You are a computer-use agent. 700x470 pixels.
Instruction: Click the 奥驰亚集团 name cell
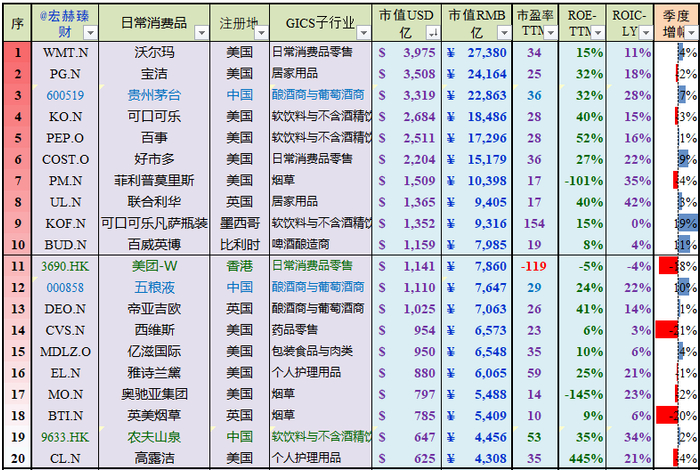(x=154, y=395)
